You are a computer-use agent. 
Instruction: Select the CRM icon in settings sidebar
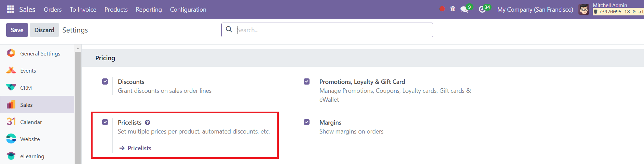[x=11, y=88]
